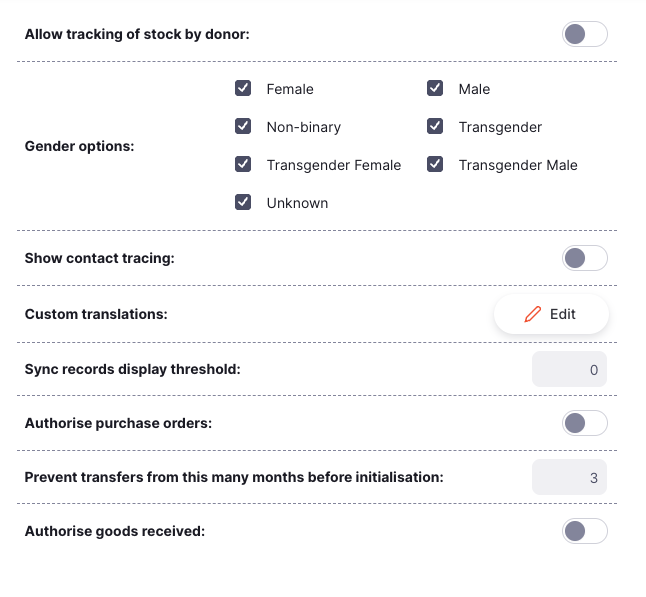Deselect the Transgender Male checkbox
This screenshot has height=597, width=646.
coord(435,165)
